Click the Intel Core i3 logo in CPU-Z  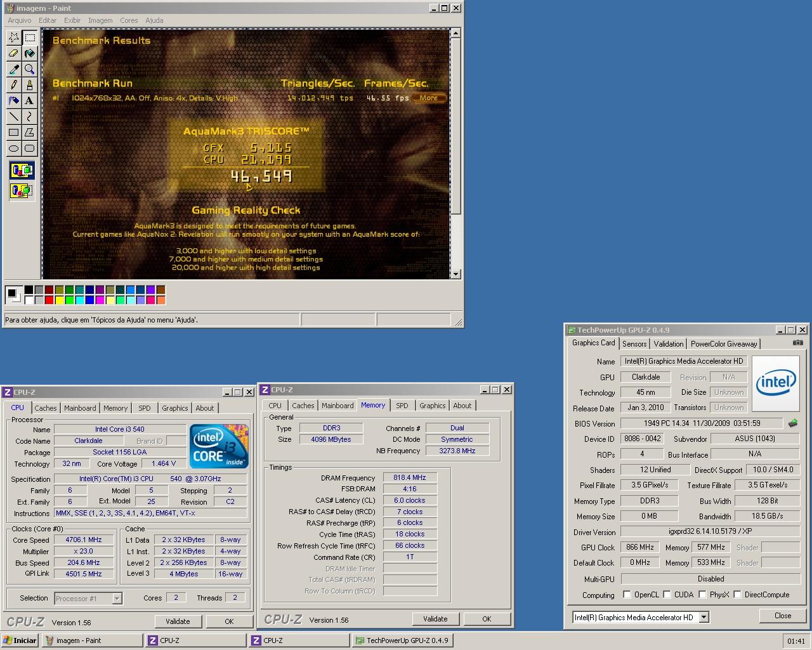point(219,446)
